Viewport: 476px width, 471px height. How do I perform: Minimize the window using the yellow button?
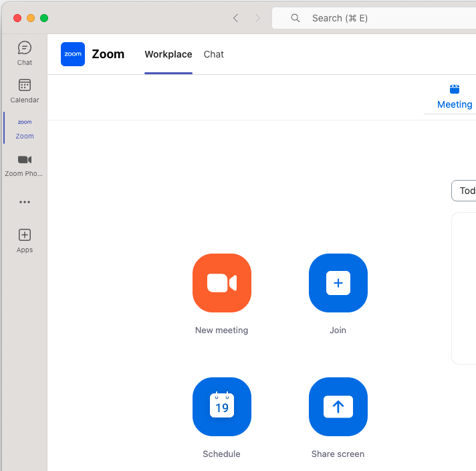click(x=31, y=18)
